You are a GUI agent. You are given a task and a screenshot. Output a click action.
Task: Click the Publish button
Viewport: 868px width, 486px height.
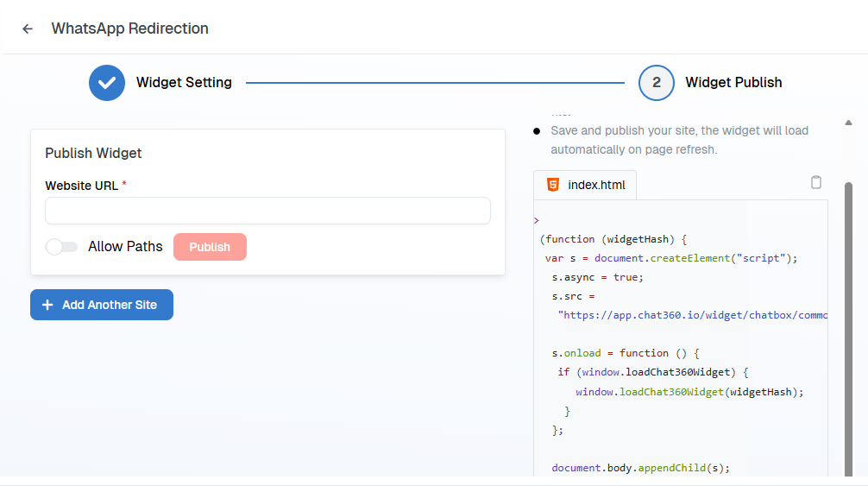click(210, 247)
